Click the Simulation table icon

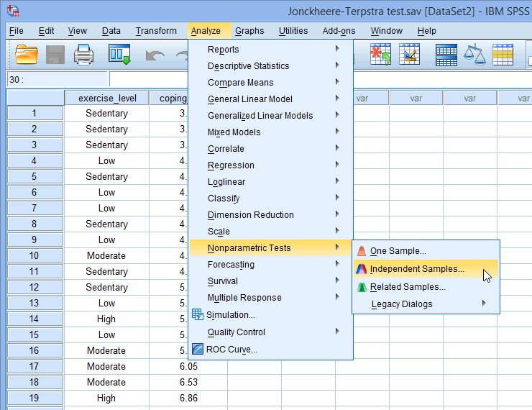pyautogui.click(x=198, y=314)
